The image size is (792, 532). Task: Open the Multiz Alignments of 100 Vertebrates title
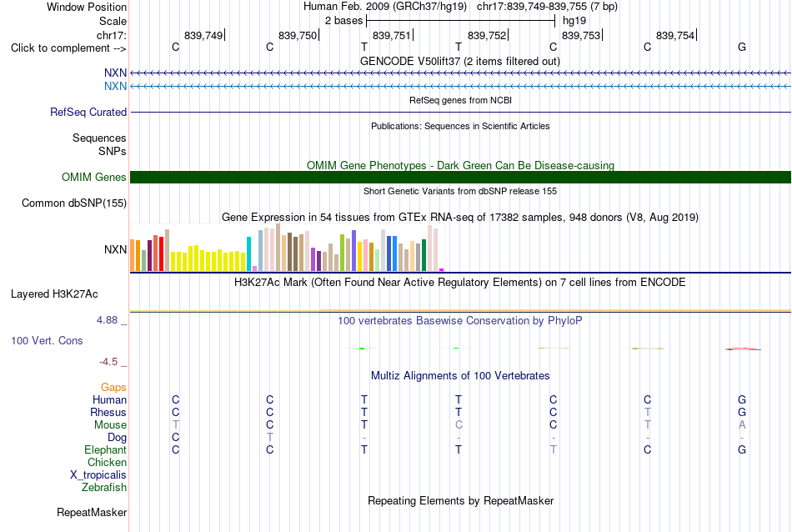pos(460,375)
